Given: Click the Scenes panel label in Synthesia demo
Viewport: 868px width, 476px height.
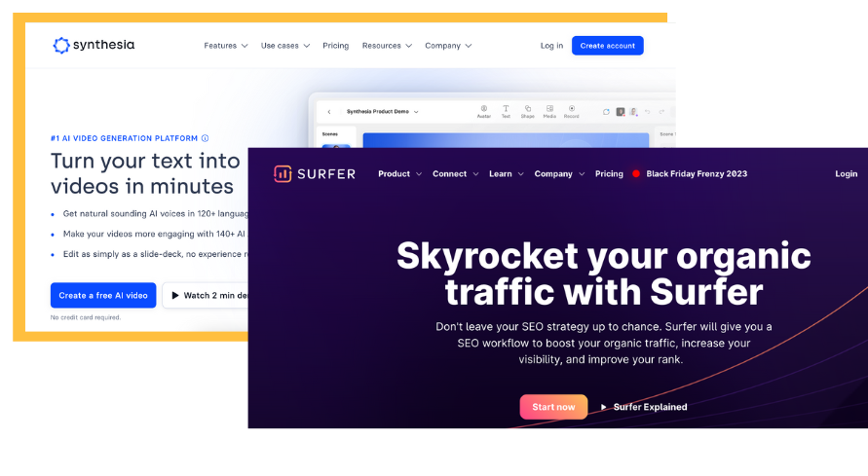Looking at the screenshot, I should tap(330, 133).
